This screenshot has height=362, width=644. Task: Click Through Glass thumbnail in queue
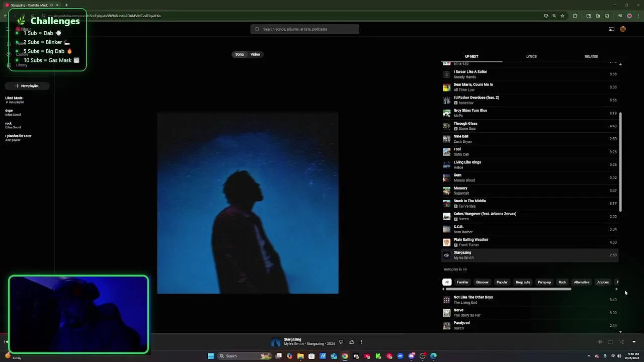click(x=446, y=126)
